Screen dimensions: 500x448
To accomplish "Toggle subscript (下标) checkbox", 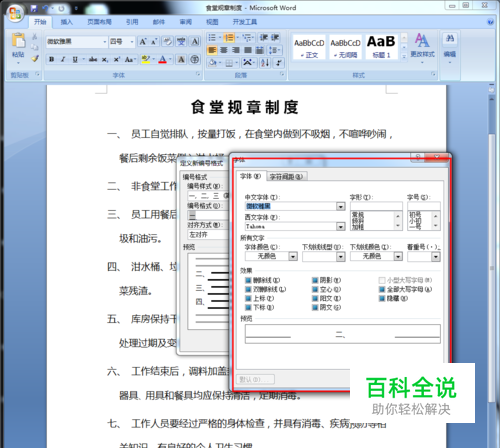I will pyautogui.click(x=248, y=307).
